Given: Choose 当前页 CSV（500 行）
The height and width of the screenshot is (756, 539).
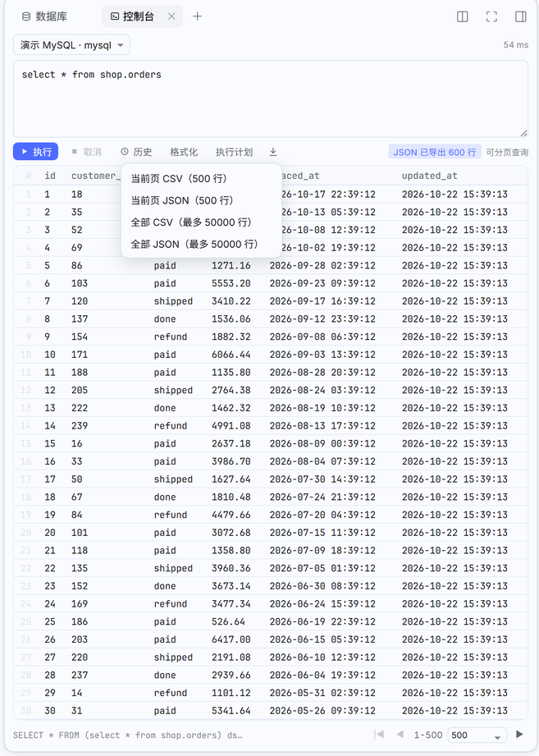Looking at the screenshot, I should click(201, 179).
